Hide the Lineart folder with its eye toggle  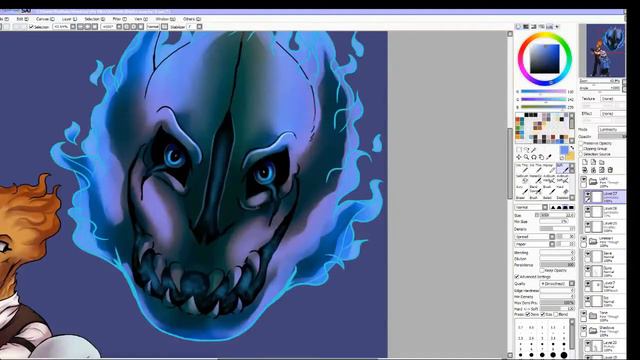coord(584,239)
